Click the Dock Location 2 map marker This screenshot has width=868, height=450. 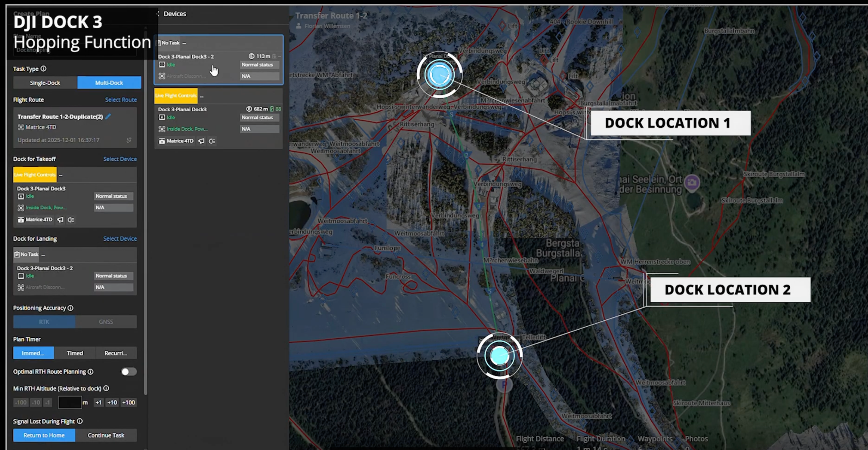[499, 356]
